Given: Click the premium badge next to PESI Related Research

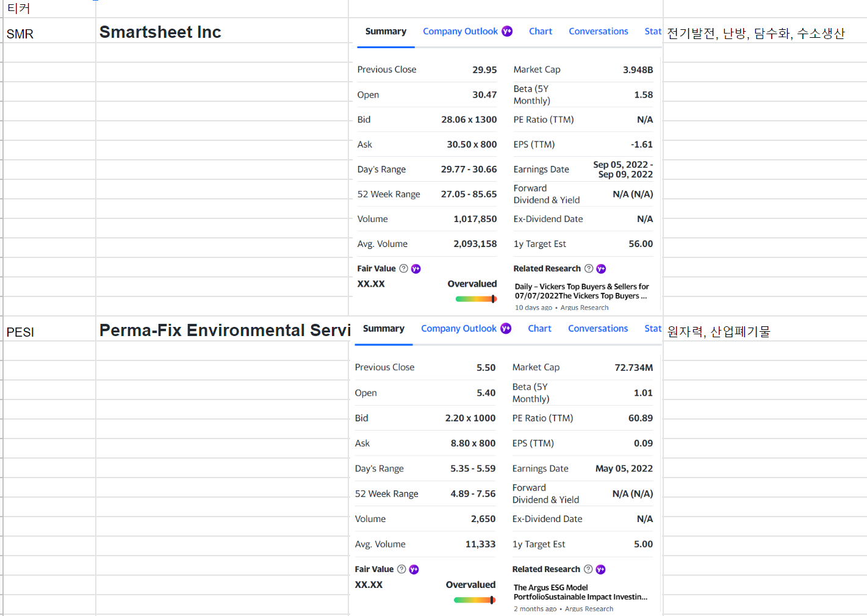Looking at the screenshot, I should [x=601, y=570].
